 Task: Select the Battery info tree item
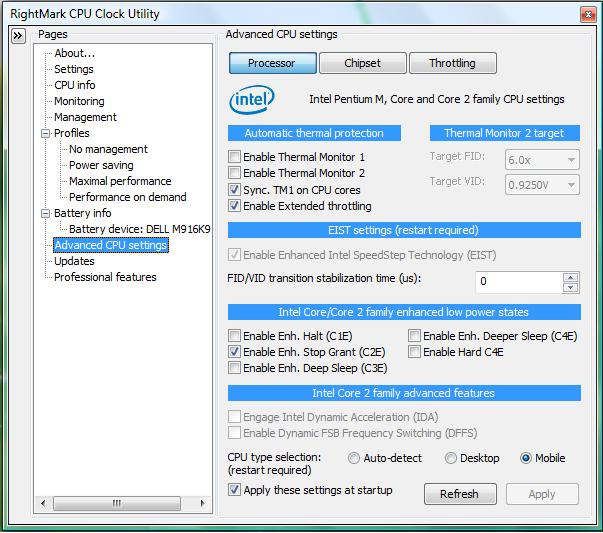coord(83,213)
